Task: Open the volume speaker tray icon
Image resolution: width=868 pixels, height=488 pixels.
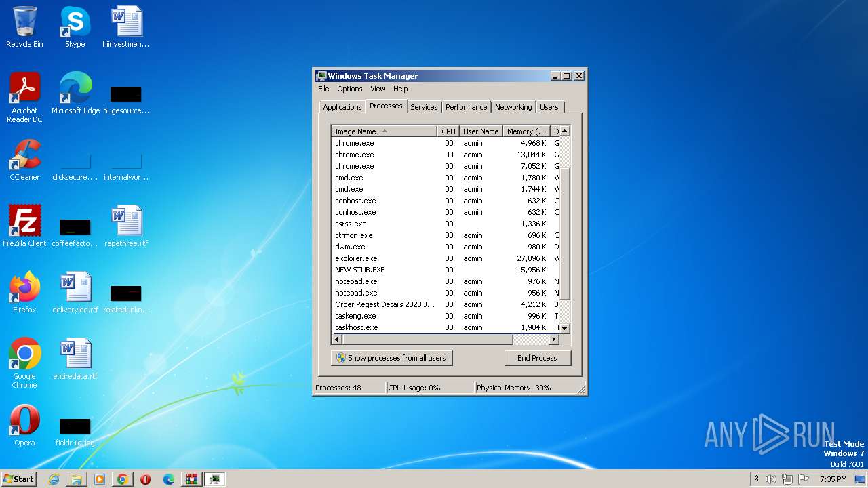Action: (x=771, y=479)
